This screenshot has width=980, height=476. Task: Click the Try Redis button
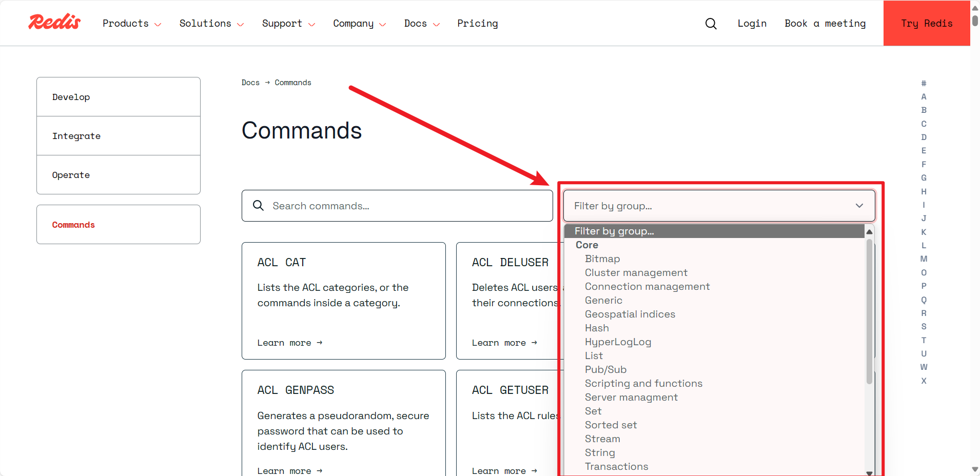click(927, 23)
